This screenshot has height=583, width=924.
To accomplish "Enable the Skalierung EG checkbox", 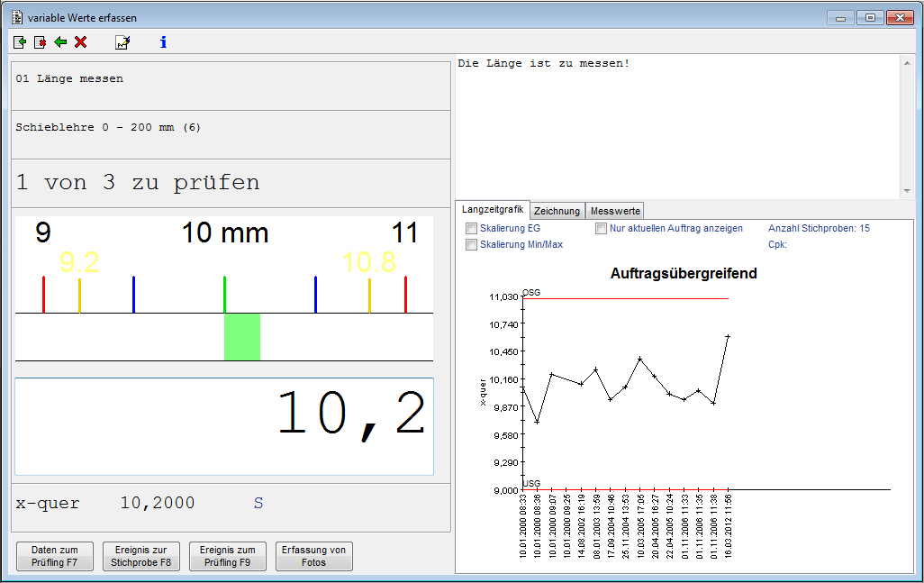I will 471,229.
